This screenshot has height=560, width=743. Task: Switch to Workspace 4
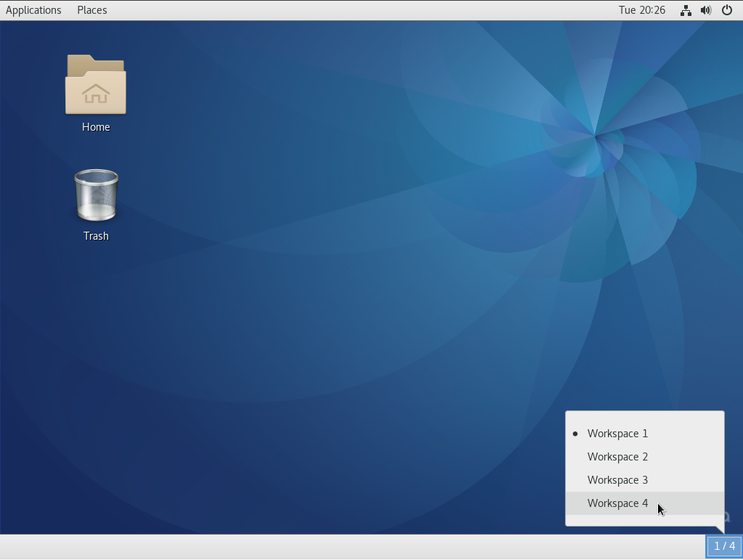pyautogui.click(x=617, y=503)
